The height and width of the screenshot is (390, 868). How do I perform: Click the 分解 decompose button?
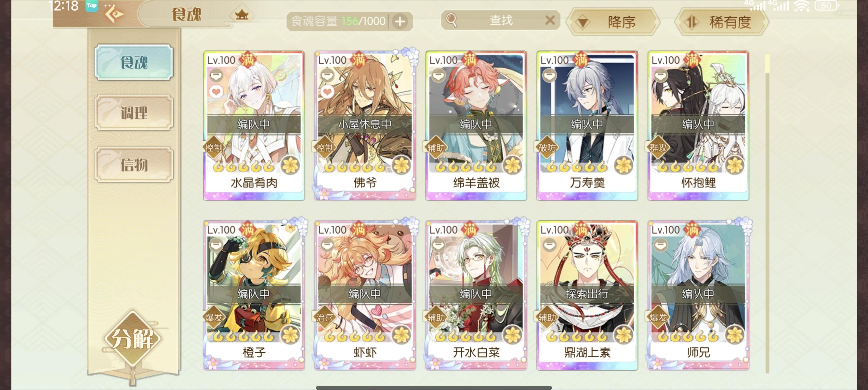tap(132, 338)
